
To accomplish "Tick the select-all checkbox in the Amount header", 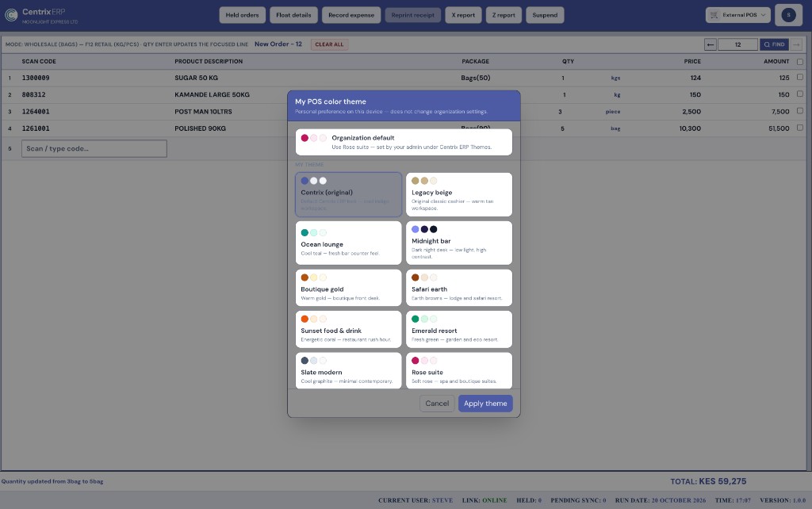I will pos(800,62).
